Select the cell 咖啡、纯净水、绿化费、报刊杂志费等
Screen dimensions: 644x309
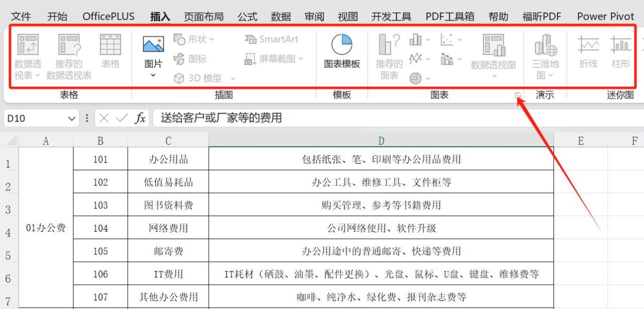coord(381,297)
